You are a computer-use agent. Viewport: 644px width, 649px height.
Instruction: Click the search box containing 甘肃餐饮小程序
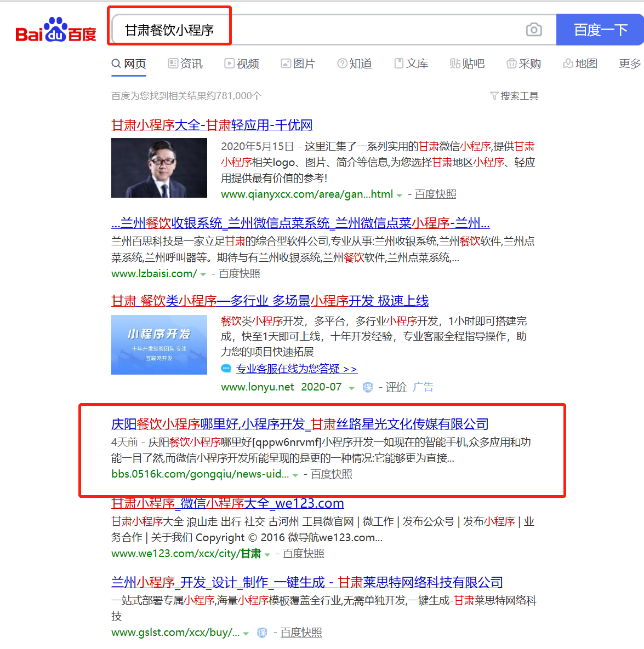(333, 30)
